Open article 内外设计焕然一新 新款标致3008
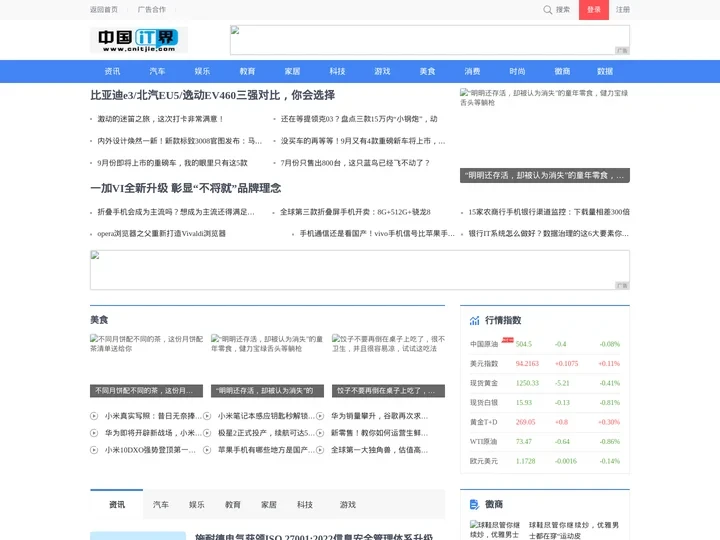 [x=180, y=141]
